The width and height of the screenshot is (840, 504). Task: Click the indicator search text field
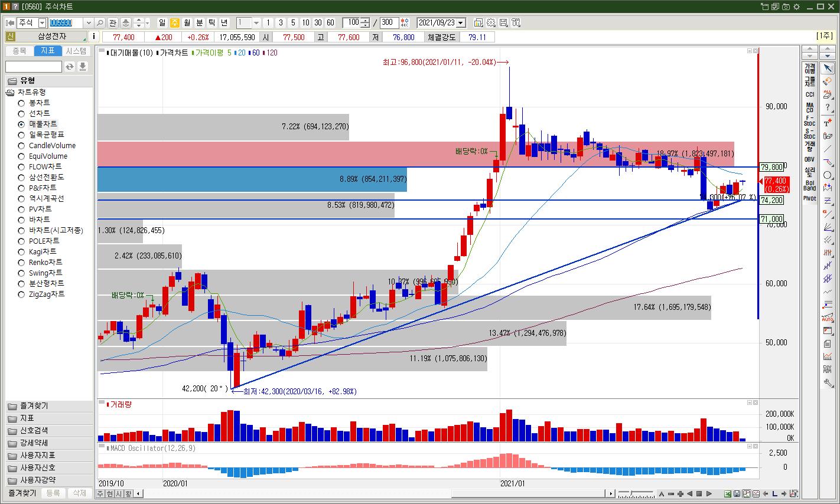point(34,67)
